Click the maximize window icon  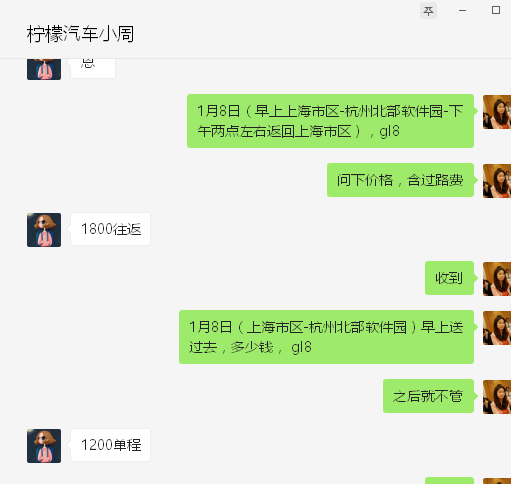pos(496,10)
